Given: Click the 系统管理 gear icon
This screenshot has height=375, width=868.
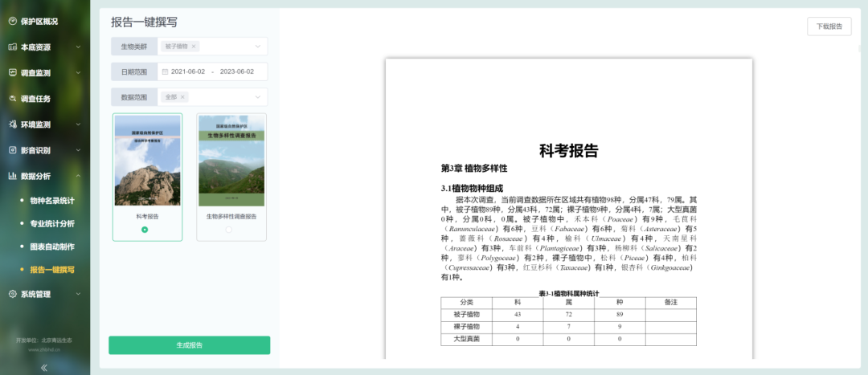Looking at the screenshot, I should coord(13,294).
